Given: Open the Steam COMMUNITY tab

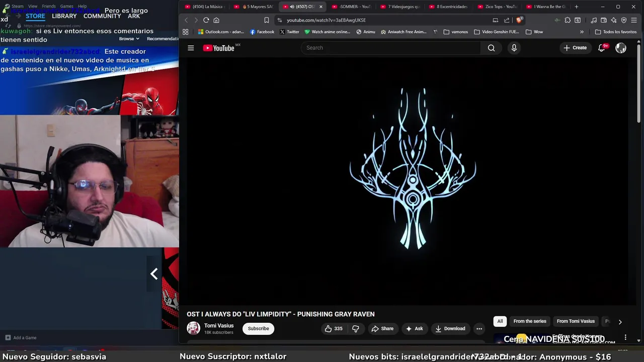Looking at the screenshot, I should (x=102, y=16).
